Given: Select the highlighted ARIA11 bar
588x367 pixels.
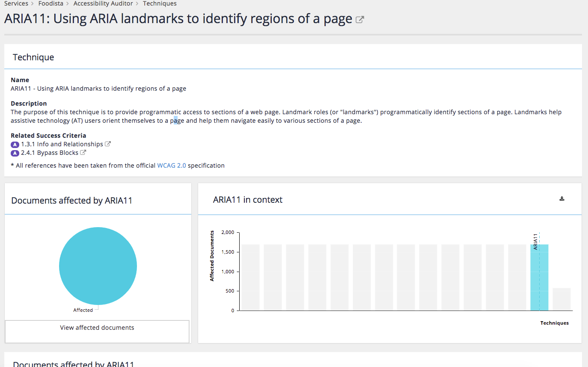Looking at the screenshot, I should click(539, 277).
